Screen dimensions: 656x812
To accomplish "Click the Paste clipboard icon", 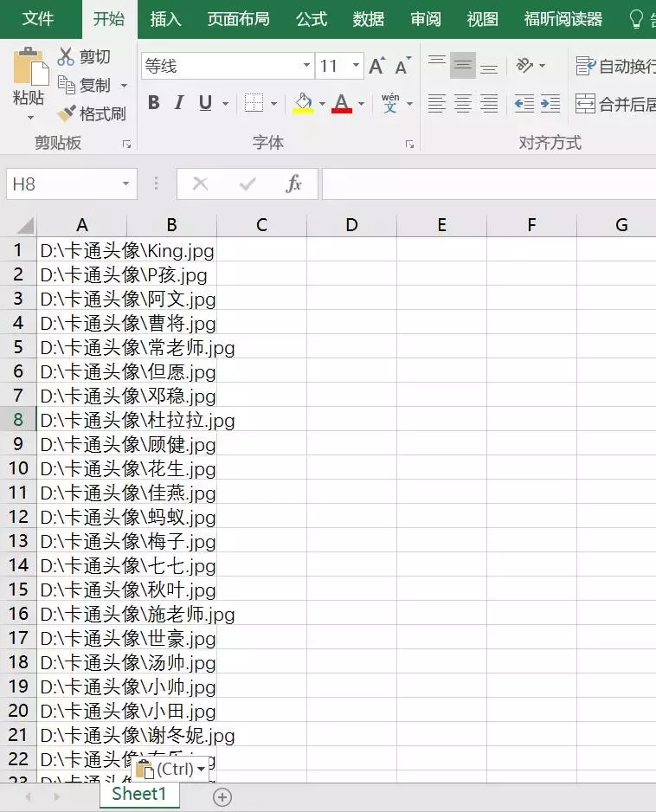I will pos(30,67).
